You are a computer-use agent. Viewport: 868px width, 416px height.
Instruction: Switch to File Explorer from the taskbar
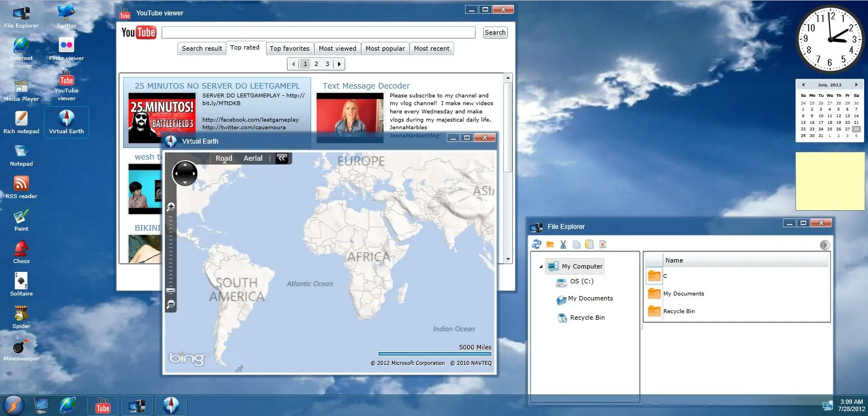[137, 406]
